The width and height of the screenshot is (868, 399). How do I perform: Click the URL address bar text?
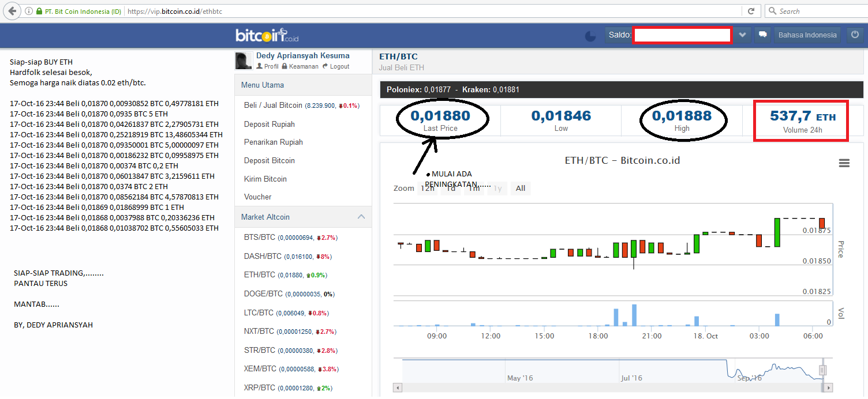[x=174, y=11]
